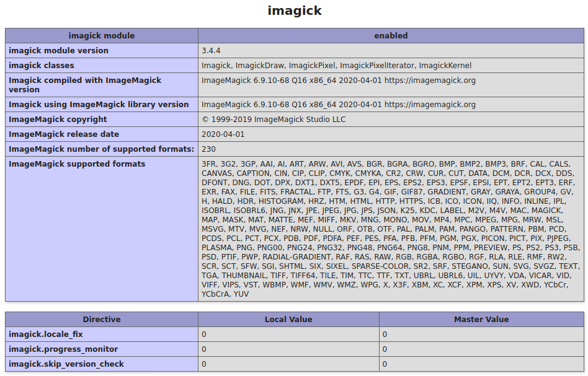Click local value 0 of imagick.skip_version_check
The height and width of the screenshot is (376, 588).
[x=203, y=364]
